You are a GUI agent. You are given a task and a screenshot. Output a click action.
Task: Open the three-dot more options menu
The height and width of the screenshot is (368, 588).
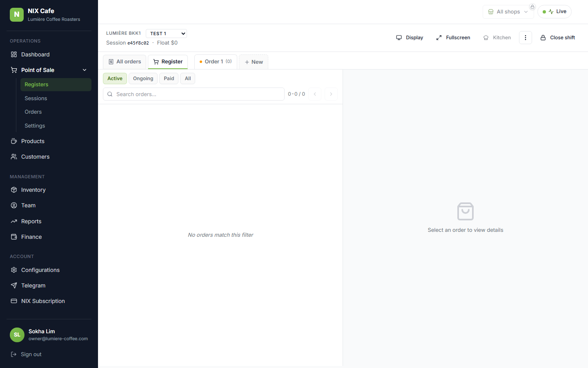point(526,38)
